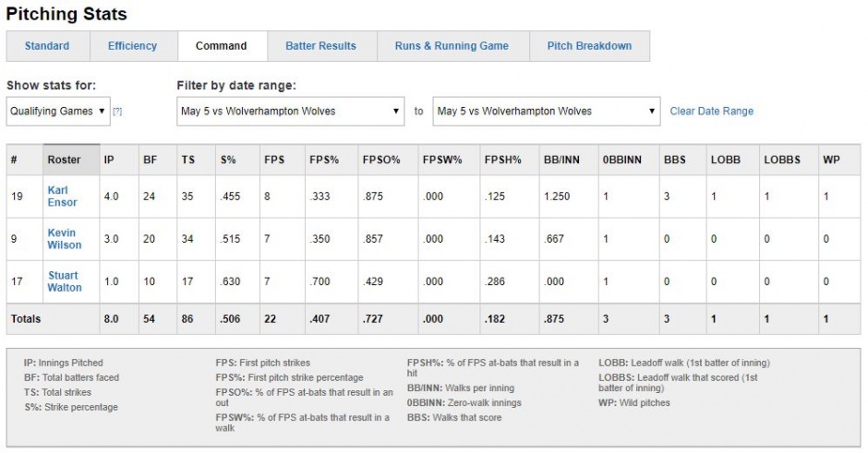868x453 pixels.
Task: Open the Runs & Running Game tab
Action: pos(452,46)
